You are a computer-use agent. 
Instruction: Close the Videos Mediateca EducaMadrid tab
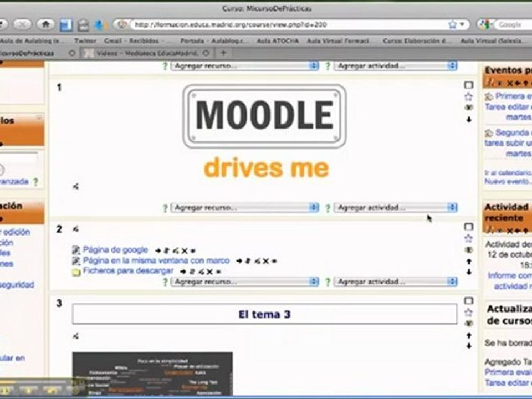[x=206, y=53]
